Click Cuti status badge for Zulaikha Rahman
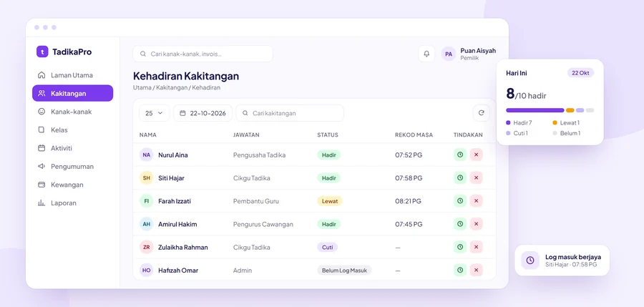Image resolution: width=644 pixels, height=307 pixels. click(327, 247)
